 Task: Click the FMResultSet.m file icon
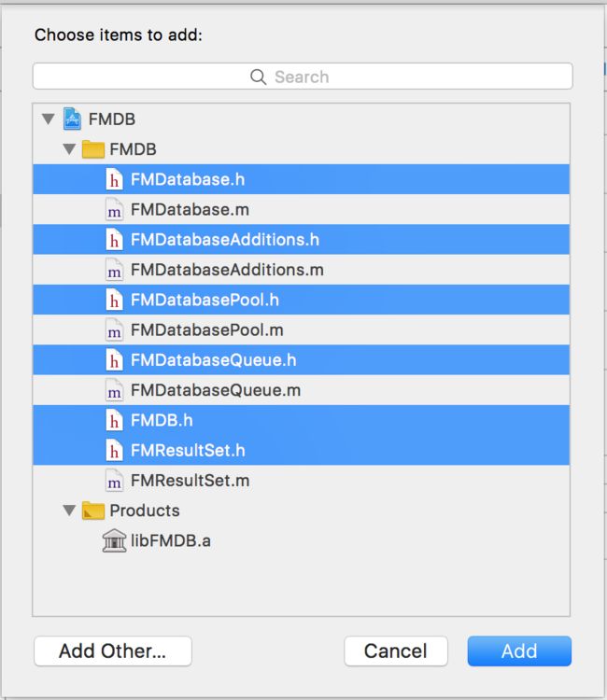click(x=114, y=481)
